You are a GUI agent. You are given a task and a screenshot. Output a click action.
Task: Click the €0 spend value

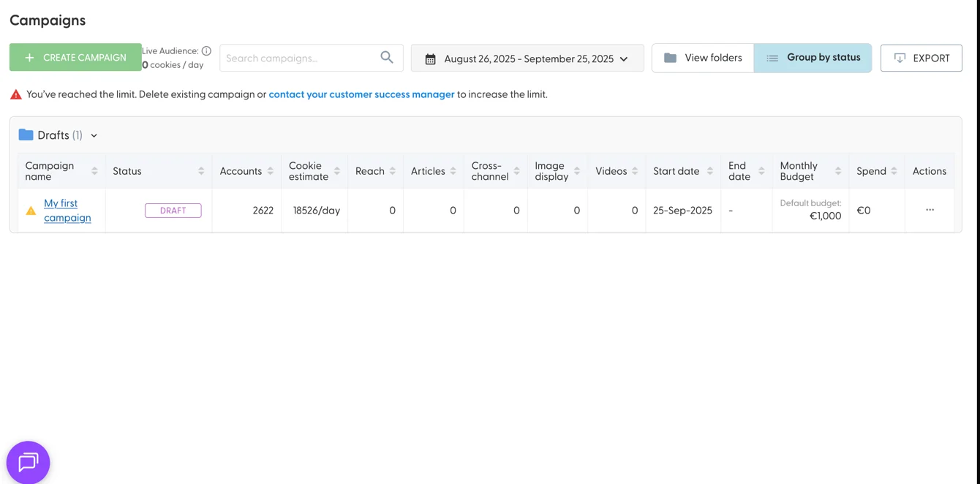point(864,211)
